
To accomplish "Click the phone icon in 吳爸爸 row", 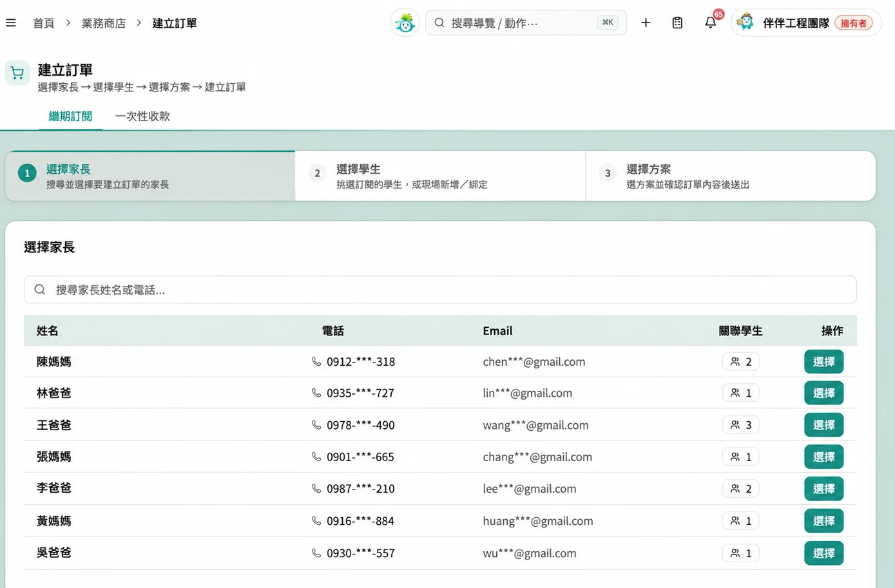I will 316,553.
